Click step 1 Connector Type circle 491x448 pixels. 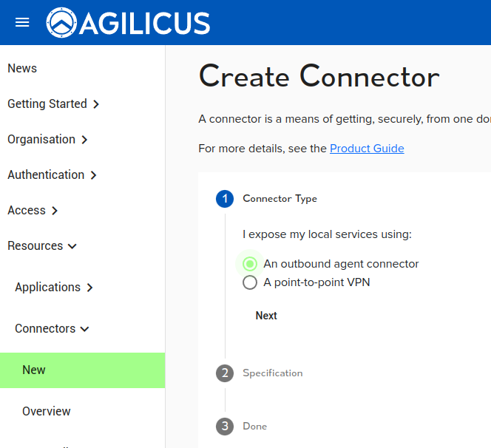click(x=225, y=199)
